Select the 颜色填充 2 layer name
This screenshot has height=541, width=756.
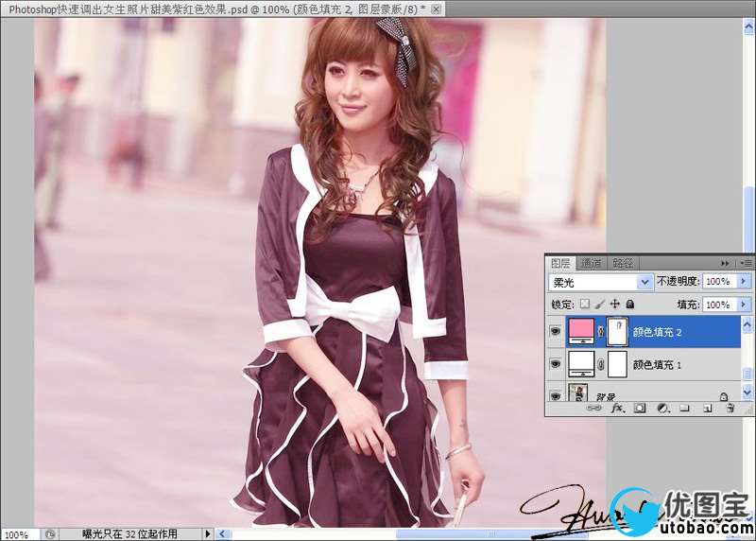[x=657, y=332]
